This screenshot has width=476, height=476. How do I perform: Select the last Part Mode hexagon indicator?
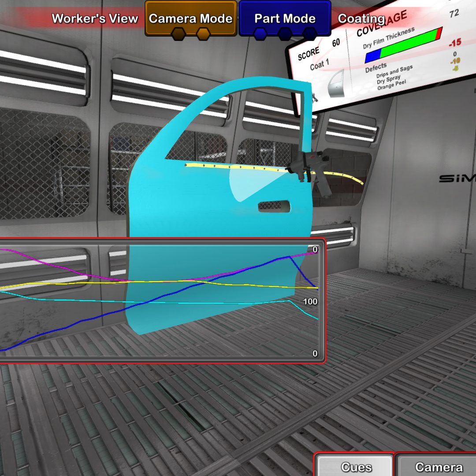click(310, 34)
